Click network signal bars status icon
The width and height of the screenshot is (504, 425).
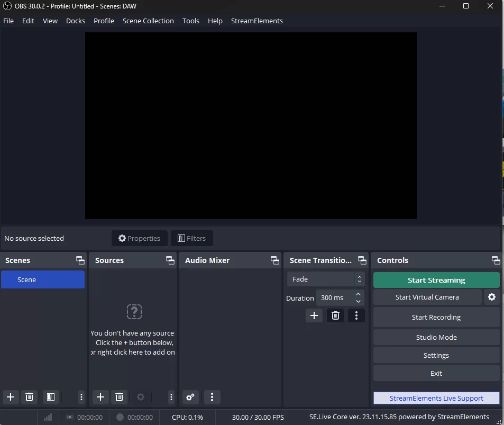pos(48,417)
